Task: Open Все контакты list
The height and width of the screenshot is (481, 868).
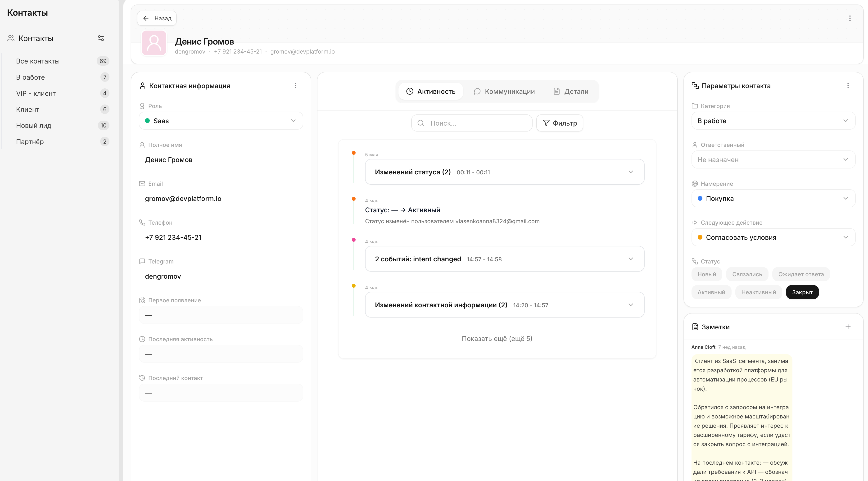Action: (62, 61)
